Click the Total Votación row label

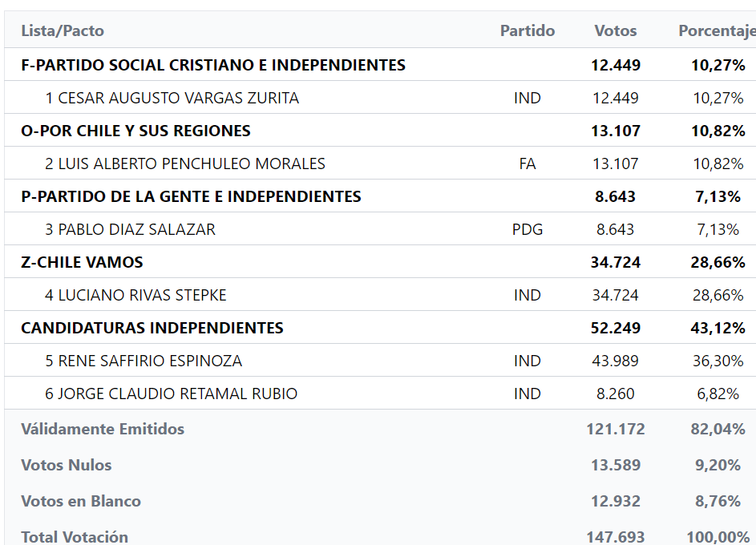coord(75,536)
